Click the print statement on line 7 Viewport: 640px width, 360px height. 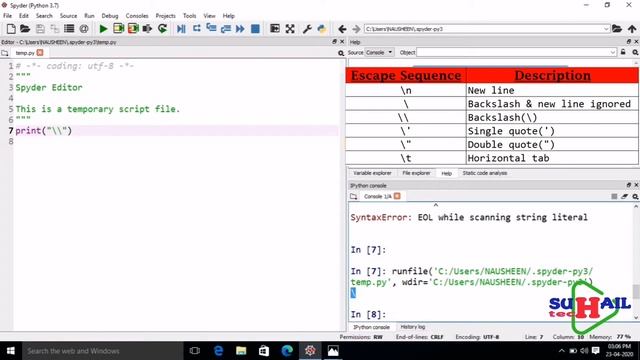tap(44, 131)
